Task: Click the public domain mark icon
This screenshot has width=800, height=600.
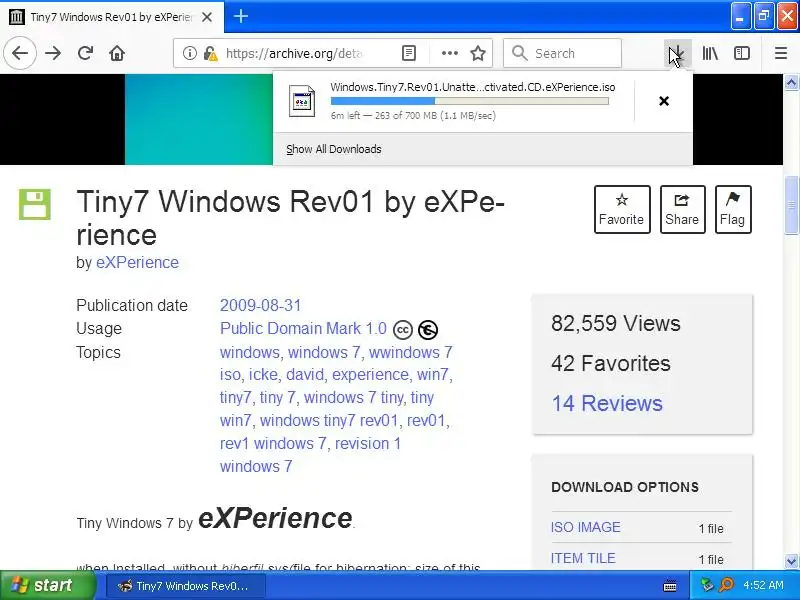Action: tap(428, 330)
